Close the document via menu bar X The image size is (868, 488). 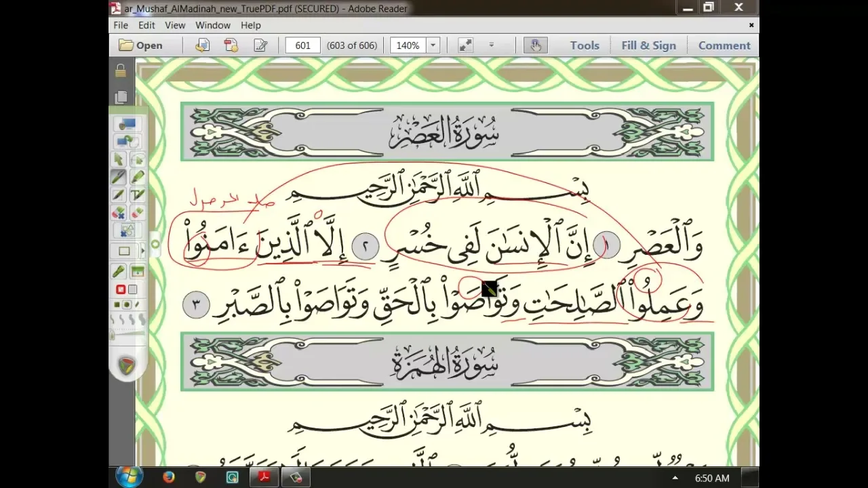(751, 25)
